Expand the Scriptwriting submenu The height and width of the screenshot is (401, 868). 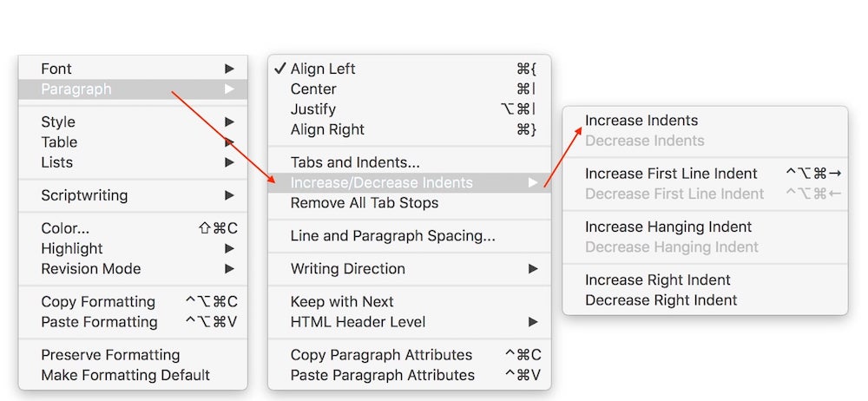pyautogui.click(x=84, y=195)
